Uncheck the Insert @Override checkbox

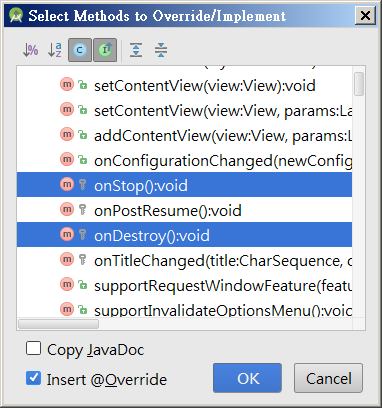pyautogui.click(x=34, y=379)
